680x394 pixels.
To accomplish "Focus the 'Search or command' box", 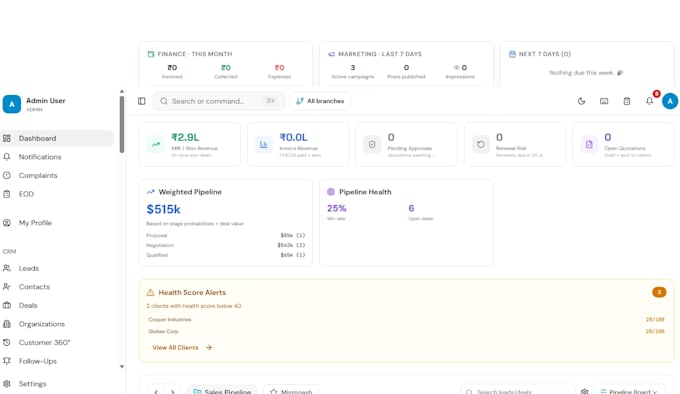I will tap(219, 101).
